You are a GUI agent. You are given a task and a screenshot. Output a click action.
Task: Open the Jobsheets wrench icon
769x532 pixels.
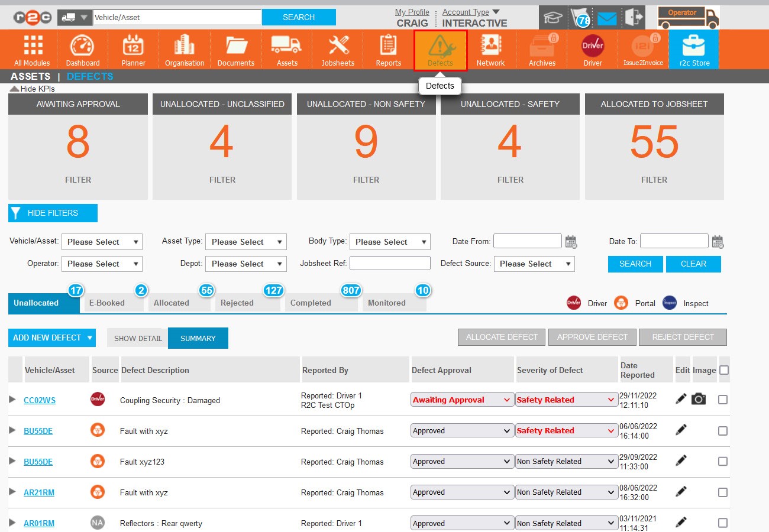pyautogui.click(x=338, y=46)
